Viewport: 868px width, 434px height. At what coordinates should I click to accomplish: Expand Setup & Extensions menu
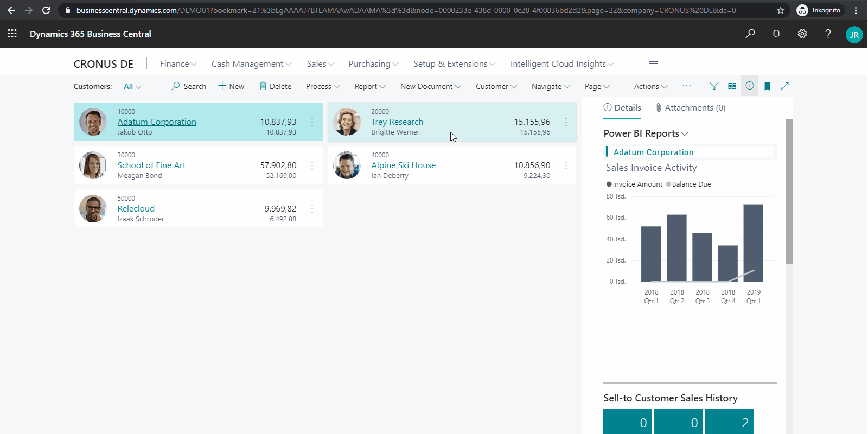click(455, 64)
